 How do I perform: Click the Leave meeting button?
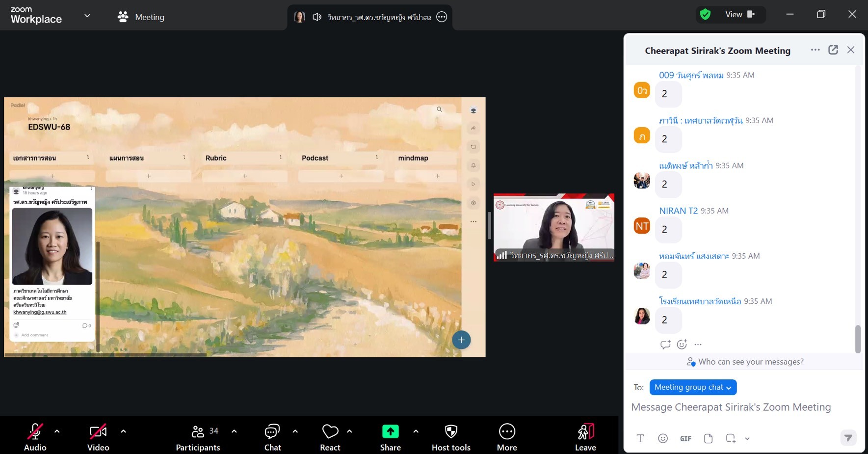pos(585,436)
